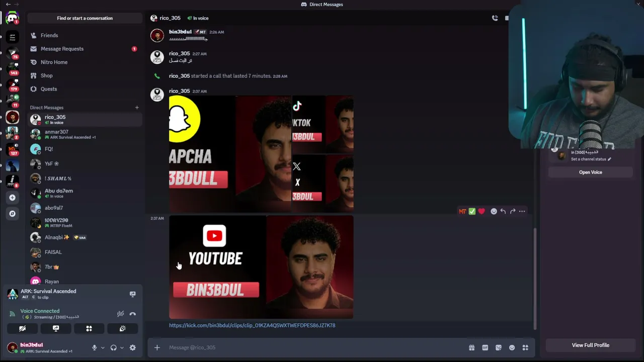Screen dimensions: 644x362
Task: Click Open Voice button
Action: [590, 172]
